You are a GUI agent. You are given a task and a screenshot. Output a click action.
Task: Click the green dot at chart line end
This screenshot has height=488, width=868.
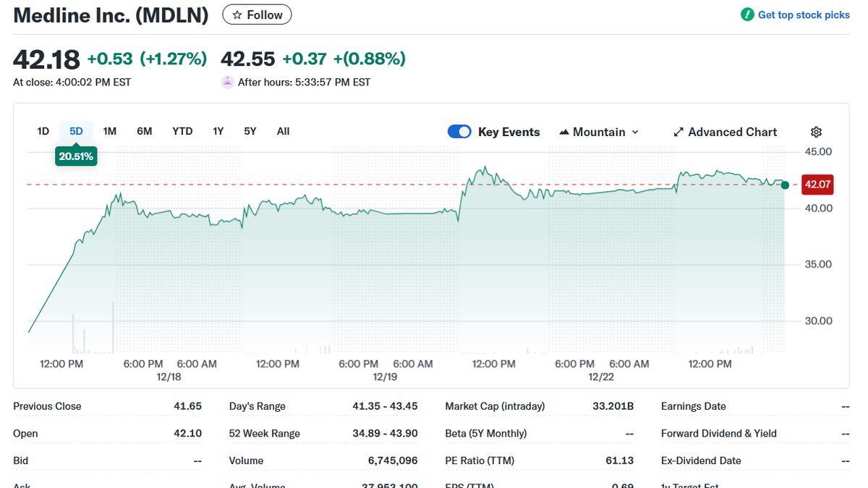(x=785, y=185)
